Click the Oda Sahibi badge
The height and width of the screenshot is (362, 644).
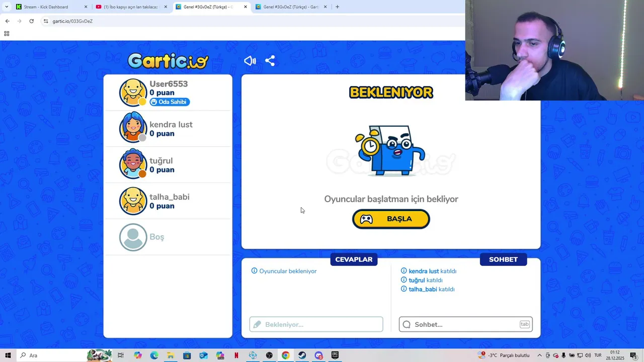tap(170, 102)
